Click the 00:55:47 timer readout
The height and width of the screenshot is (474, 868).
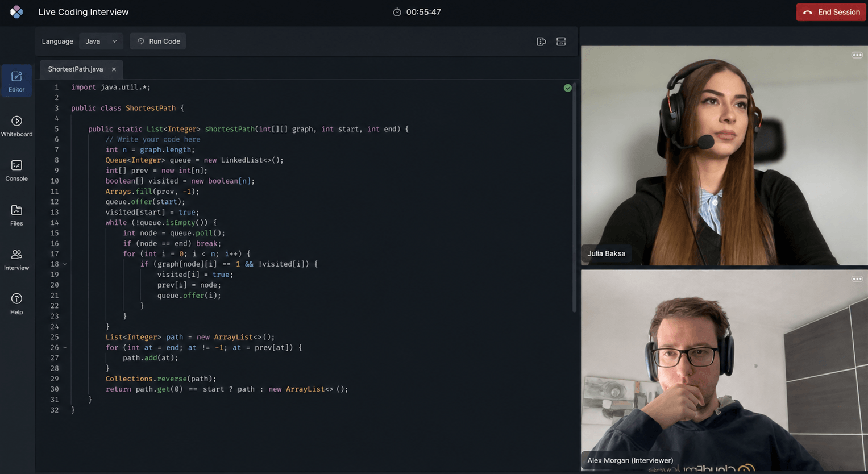(423, 12)
